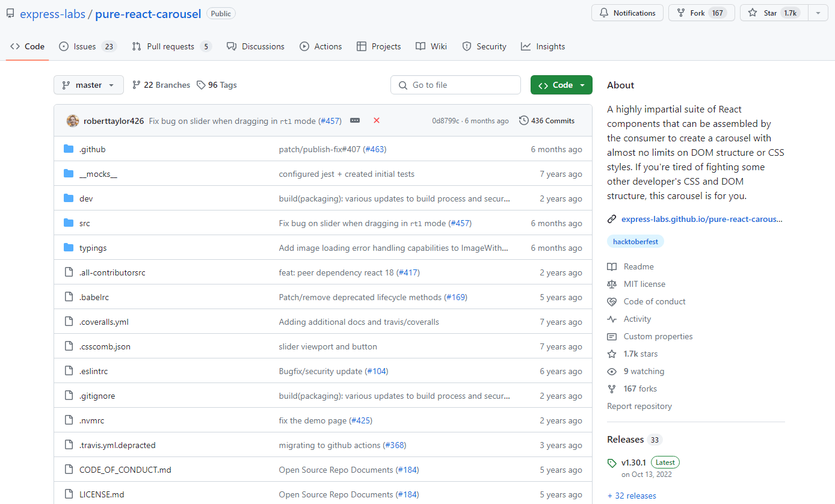835x504 pixels.
Task: Open the master branch selector
Action: click(88, 85)
